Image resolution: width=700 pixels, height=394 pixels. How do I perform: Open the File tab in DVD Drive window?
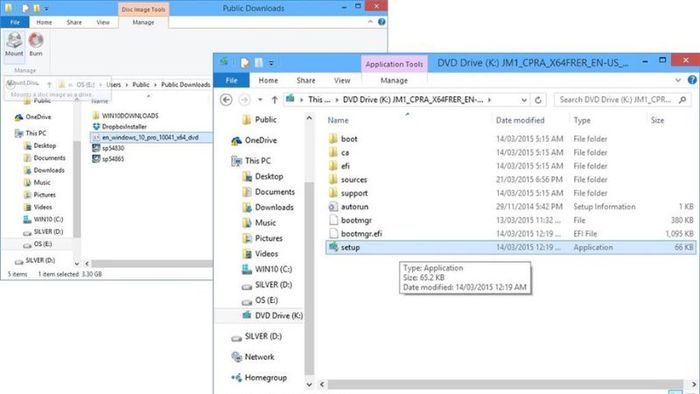[x=231, y=80]
